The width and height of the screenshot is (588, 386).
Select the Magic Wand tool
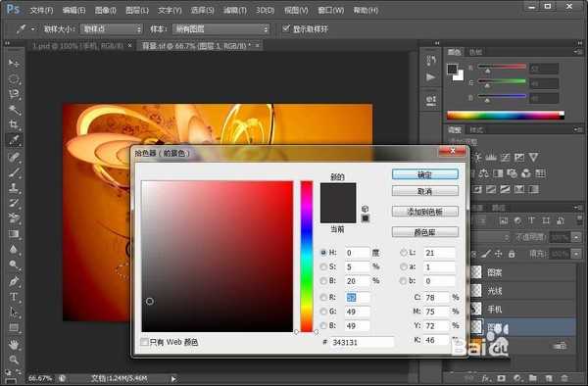(14, 109)
